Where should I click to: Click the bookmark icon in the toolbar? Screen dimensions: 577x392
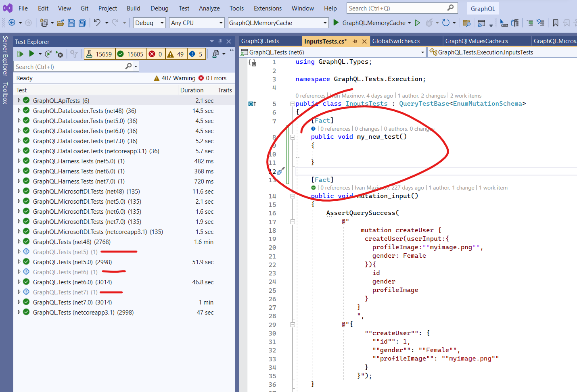[556, 23]
